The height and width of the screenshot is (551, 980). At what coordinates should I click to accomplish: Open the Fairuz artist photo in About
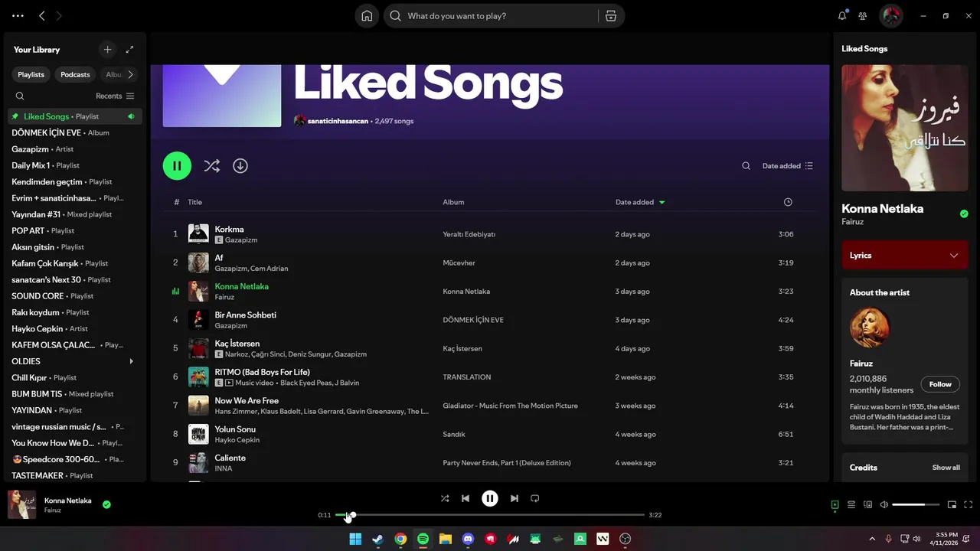pyautogui.click(x=870, y=328)
